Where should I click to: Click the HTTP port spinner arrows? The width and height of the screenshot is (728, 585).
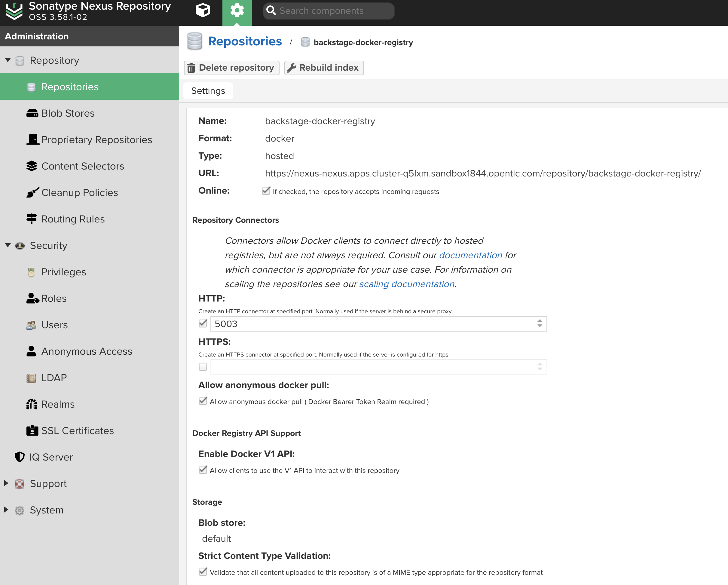pos(540,323)
